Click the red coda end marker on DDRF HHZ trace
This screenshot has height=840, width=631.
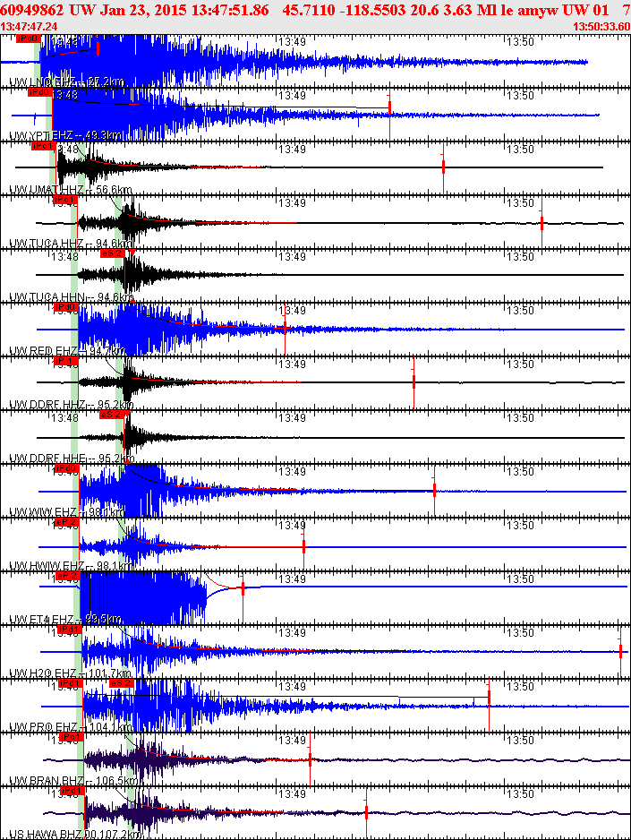click(414, 382)
